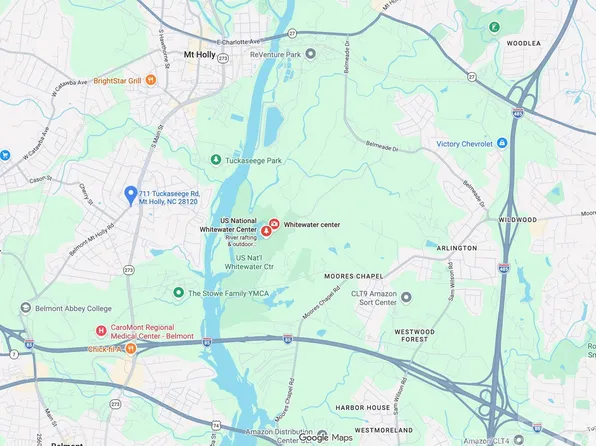Open the Victory Chevrolet shopping icon
The width and height of the screenshot is (596, 446).
tap(502, 143)
